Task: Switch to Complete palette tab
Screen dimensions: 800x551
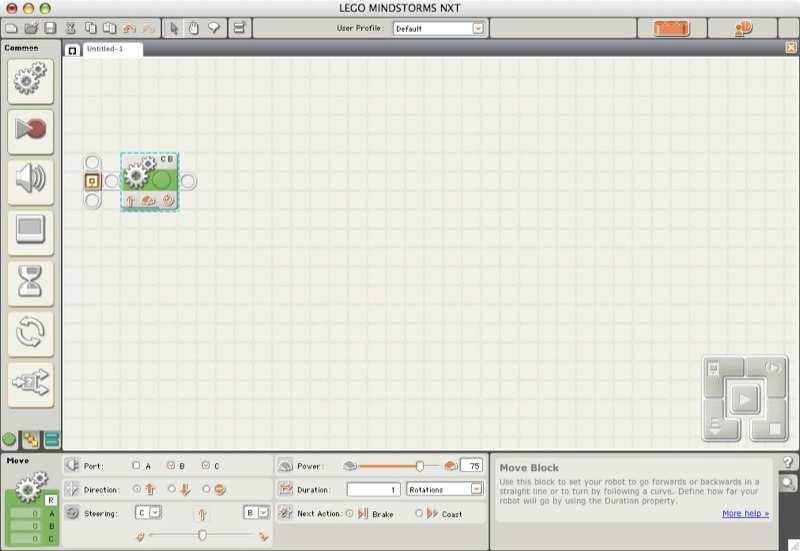Action: click(x=31, y=439)
